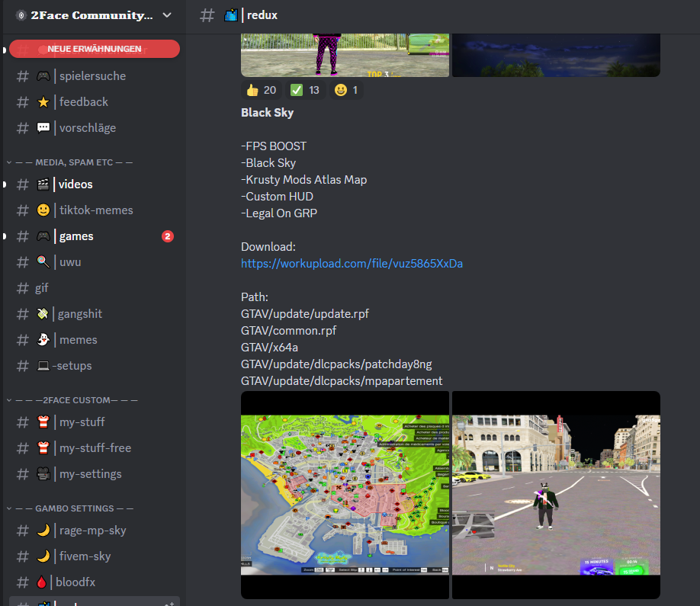Select the 'Black Sky' bold heading text

click(x=267, y=113)
